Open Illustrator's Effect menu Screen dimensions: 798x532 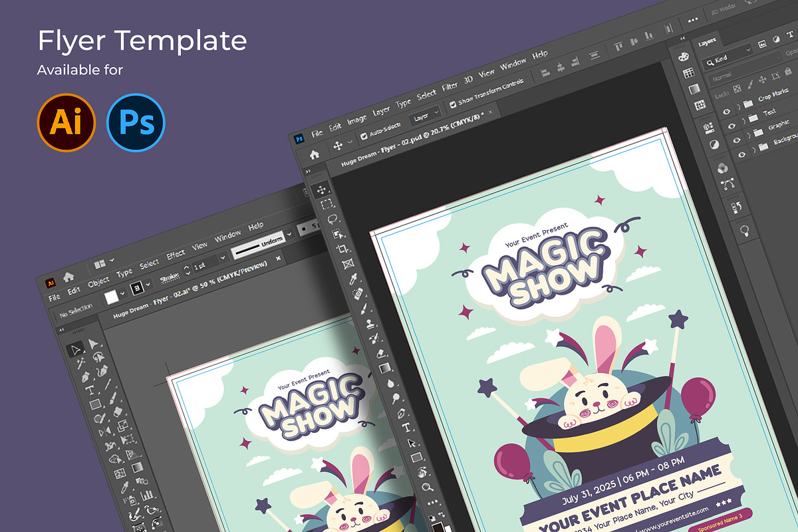coord(176,255)
